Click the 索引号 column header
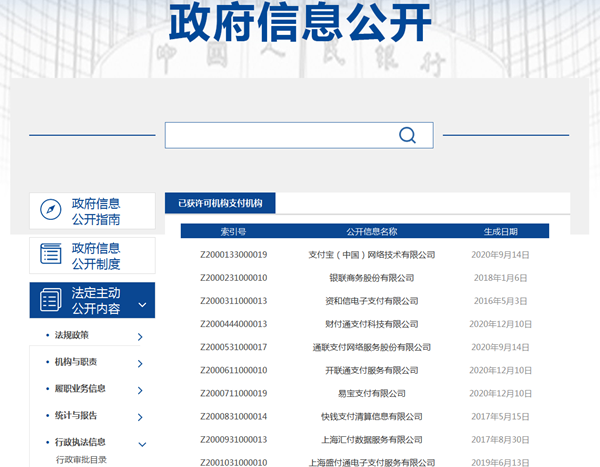 pos(233,232)
